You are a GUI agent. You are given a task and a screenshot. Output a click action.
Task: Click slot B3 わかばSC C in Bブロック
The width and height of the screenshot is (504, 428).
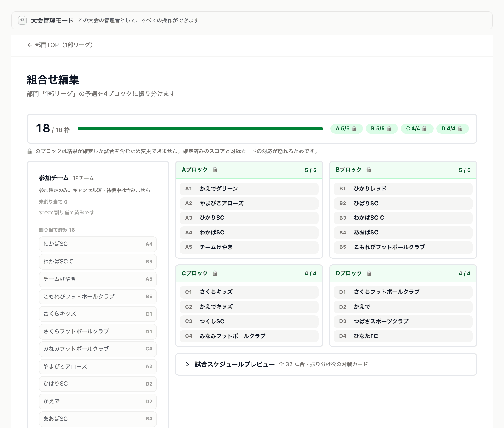403,218
